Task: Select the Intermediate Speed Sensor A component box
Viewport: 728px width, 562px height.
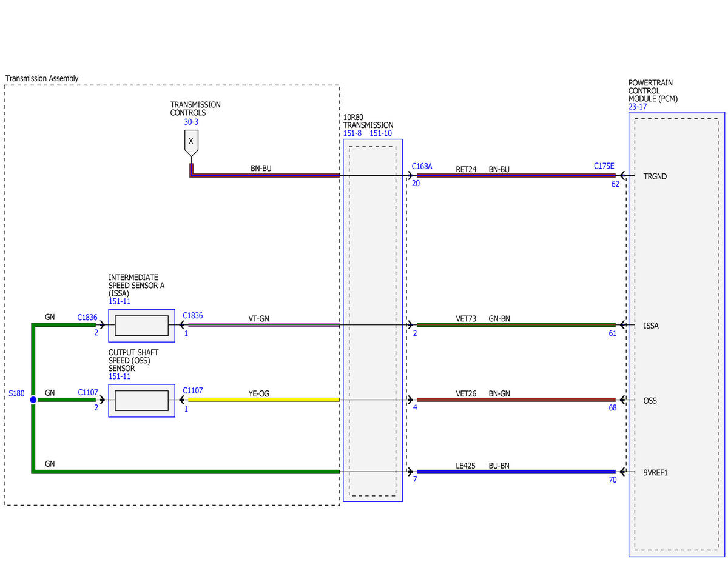Action: point(141,326)
